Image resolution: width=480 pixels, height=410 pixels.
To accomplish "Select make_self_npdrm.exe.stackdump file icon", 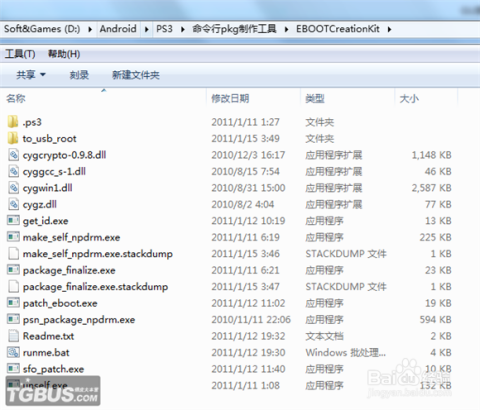I will coord(13,253).
